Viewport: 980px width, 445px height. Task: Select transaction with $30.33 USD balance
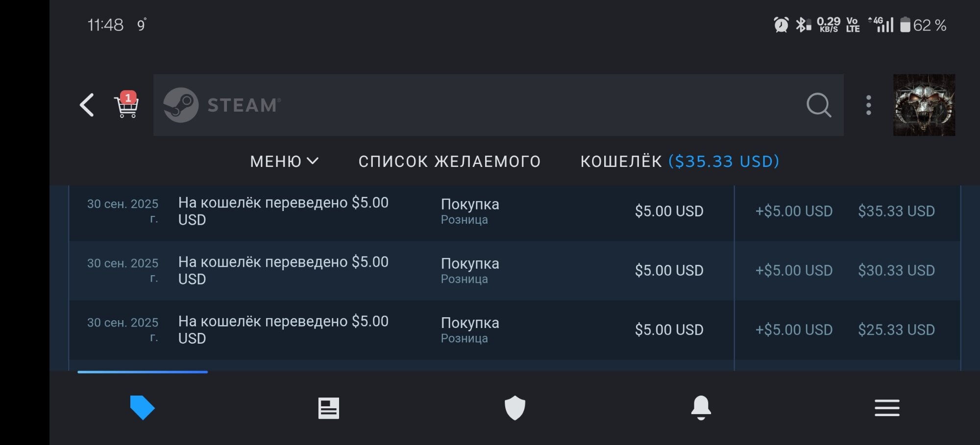[x=896, y=270]
